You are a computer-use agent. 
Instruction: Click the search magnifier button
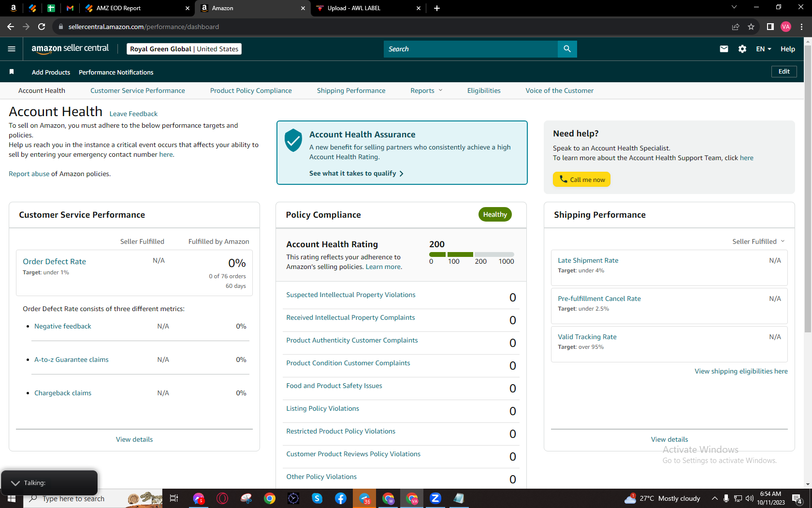click(x=567, y=49)
